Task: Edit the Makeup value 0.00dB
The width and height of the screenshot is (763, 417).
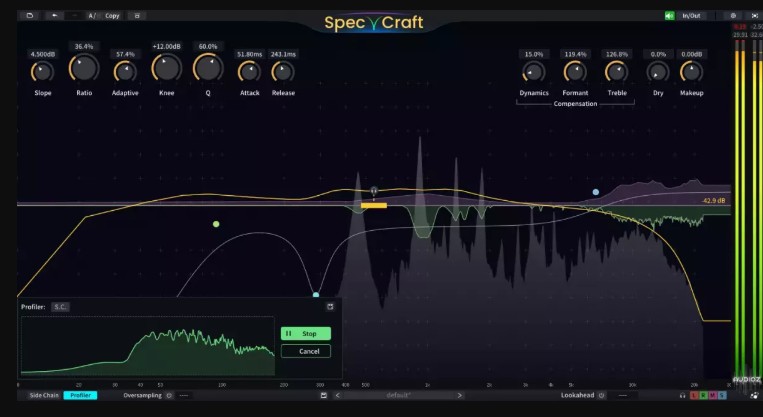Action: pyautogui.click(x=691, y=54)
